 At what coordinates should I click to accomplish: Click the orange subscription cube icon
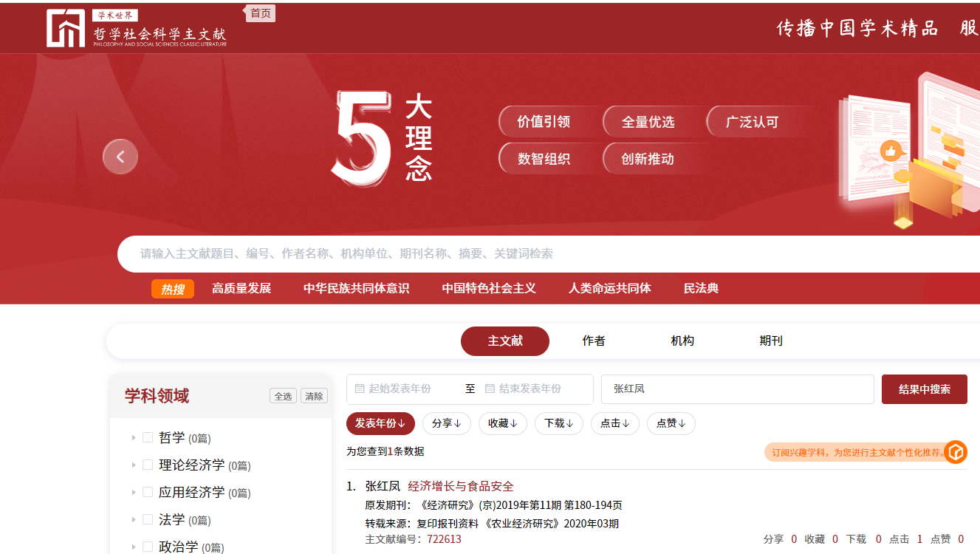(x=956, y=452)
